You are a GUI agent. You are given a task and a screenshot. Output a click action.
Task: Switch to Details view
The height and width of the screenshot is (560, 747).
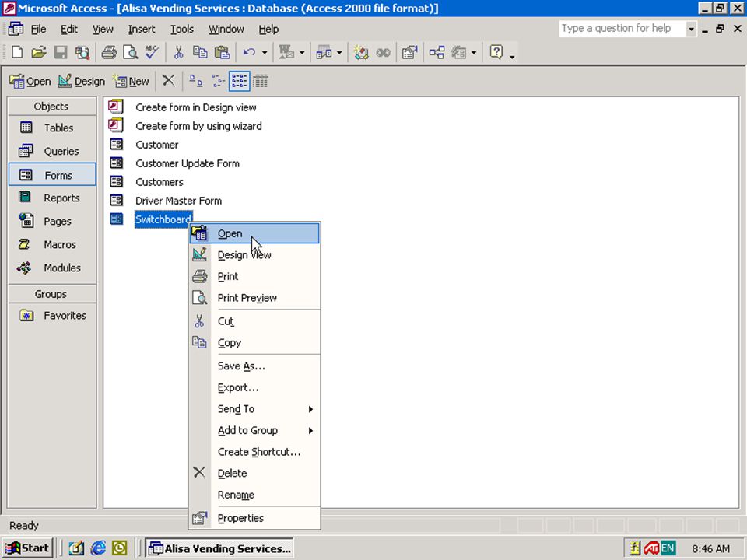[x=260, y=81]
